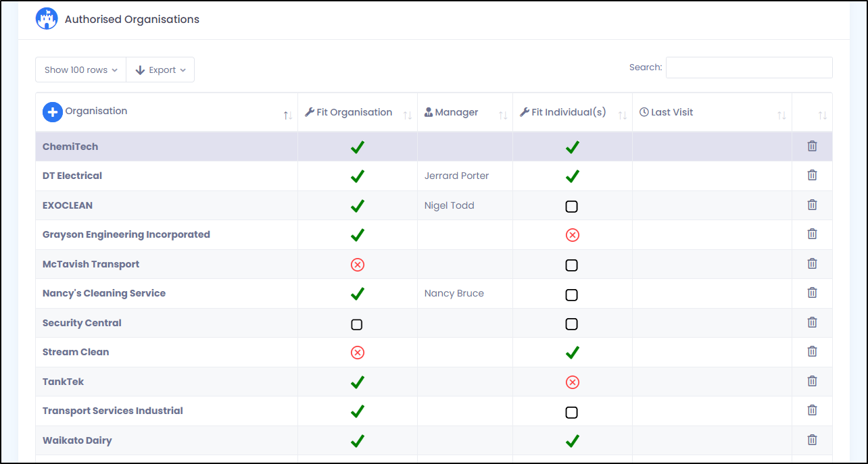This screenshot has width=868, height=464.
Task: Sort by the Last Visit column header
Action: pyautogui.click(x=671, y=112)
